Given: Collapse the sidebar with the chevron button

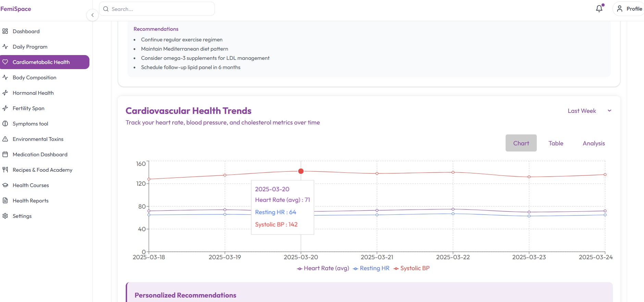Looking at the screenshot, I should pyautogui.click(x=92, y=15).
